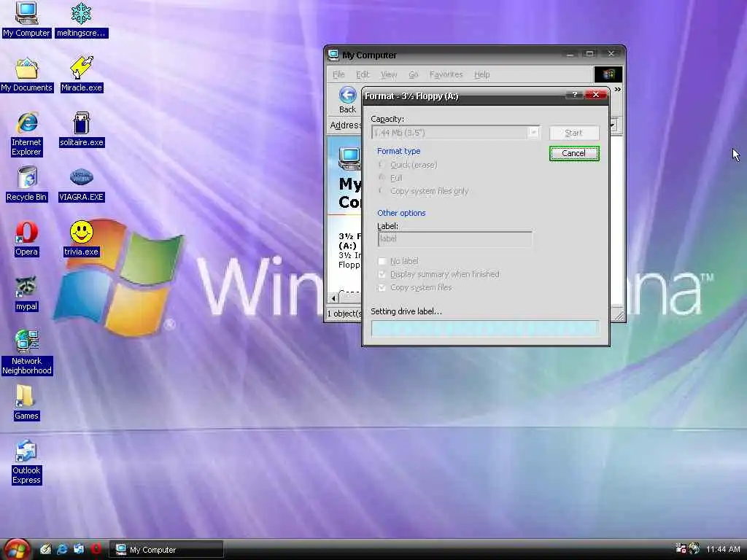Click the formatting progress bar
This screenshot has height=560, width=747.
pos(484,329)
